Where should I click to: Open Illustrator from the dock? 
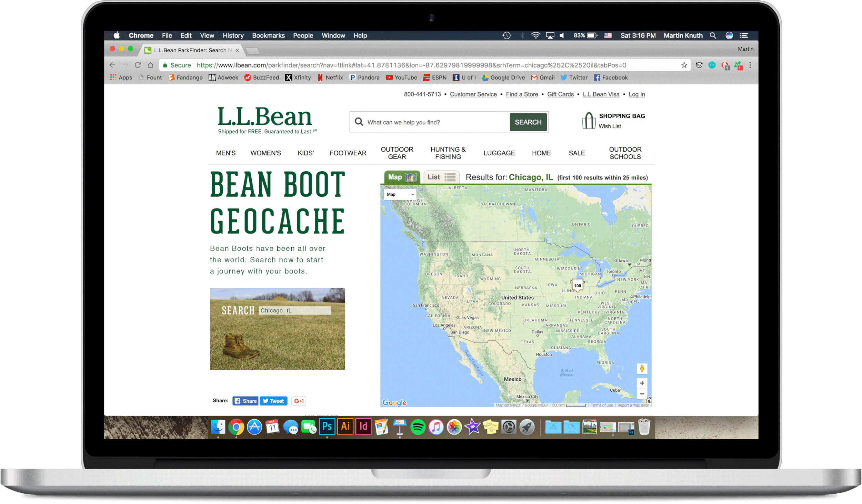pos(345,427)
